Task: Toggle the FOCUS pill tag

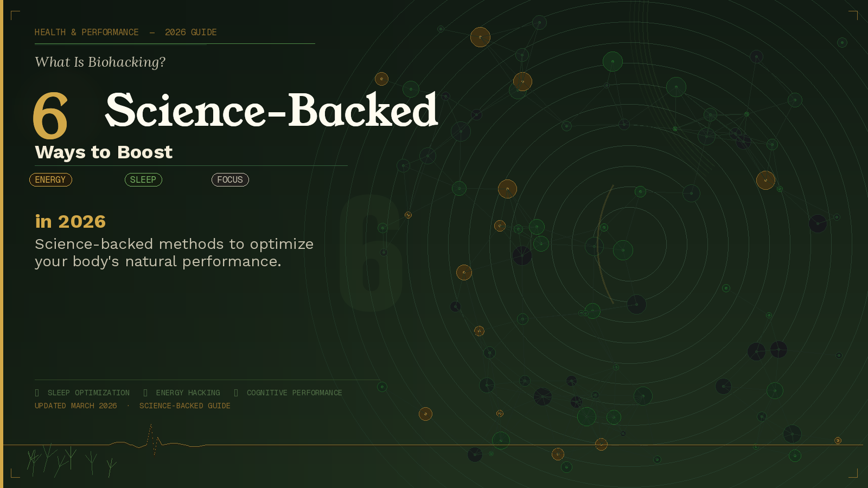Action: click(x=230, y=179)
